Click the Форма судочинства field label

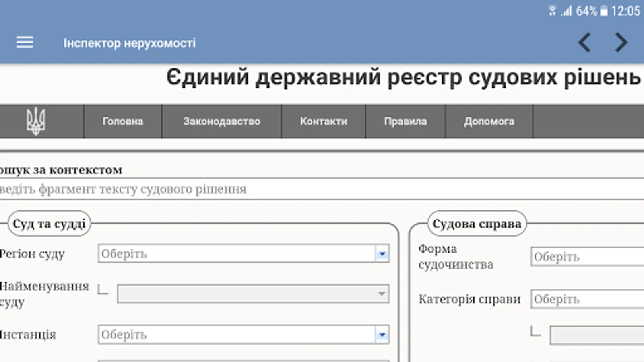point(456,257)
